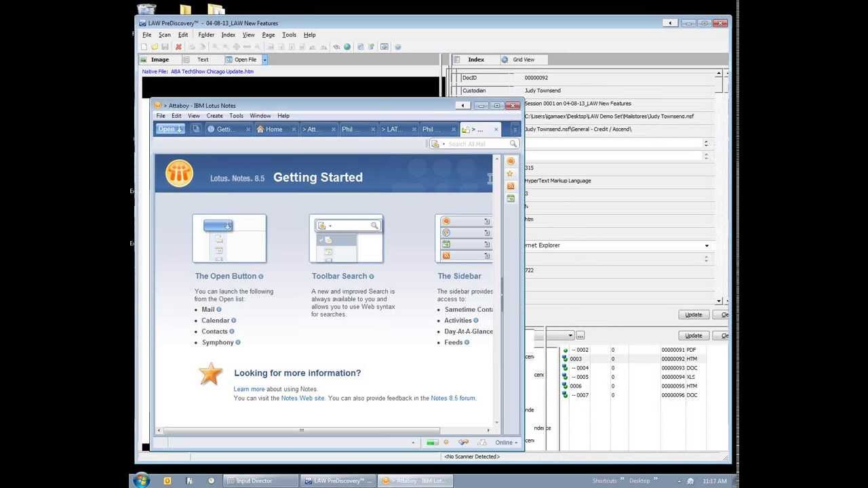Open the Create menu in Lotus Notes
The width and height of the screenshot is (868, 488).
tap(214, 116)
